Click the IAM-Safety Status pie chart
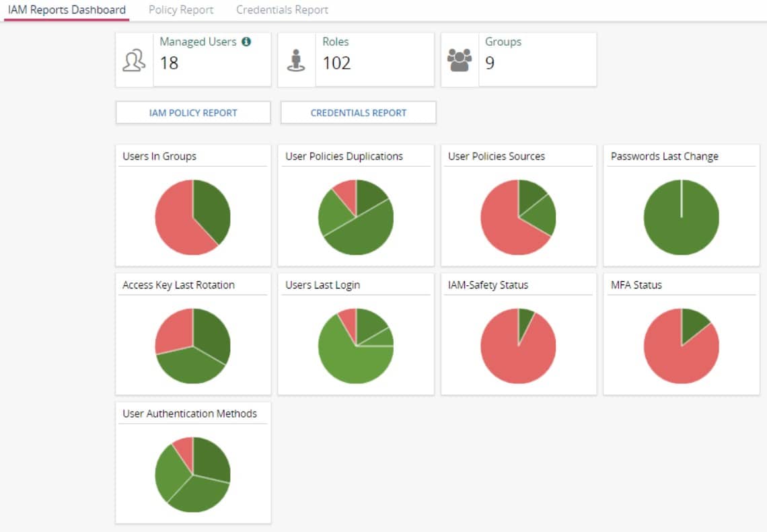This screenshot has height=532, width=767. (x=518, y=346)
